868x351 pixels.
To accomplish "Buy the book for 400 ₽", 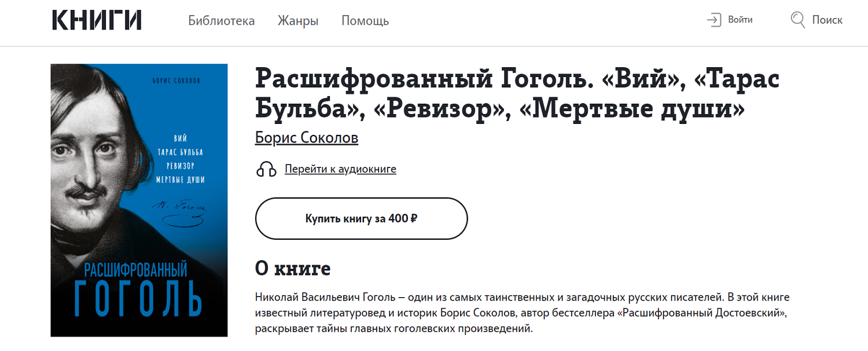I will coord(362,218).
